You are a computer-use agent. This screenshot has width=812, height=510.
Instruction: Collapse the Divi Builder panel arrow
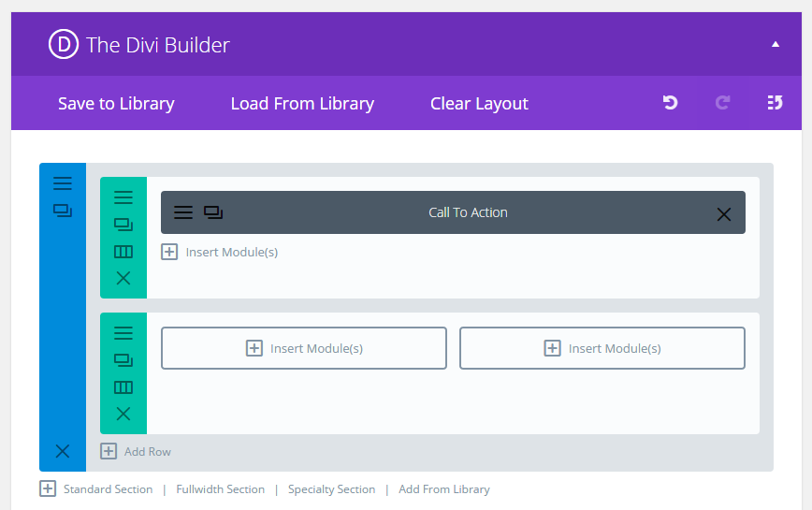click(x=776, y=44)
